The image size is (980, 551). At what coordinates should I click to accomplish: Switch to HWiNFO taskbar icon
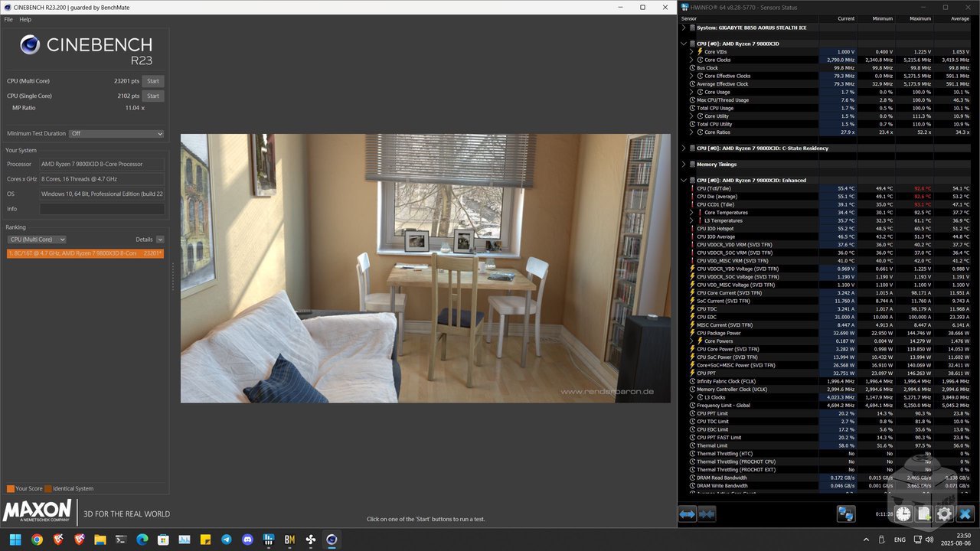269,540
